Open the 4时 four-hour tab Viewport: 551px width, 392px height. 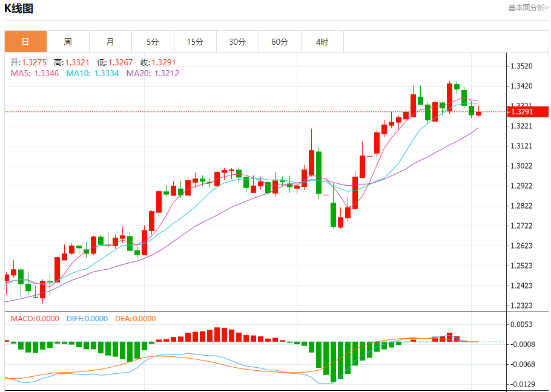(x=322, y=42)
